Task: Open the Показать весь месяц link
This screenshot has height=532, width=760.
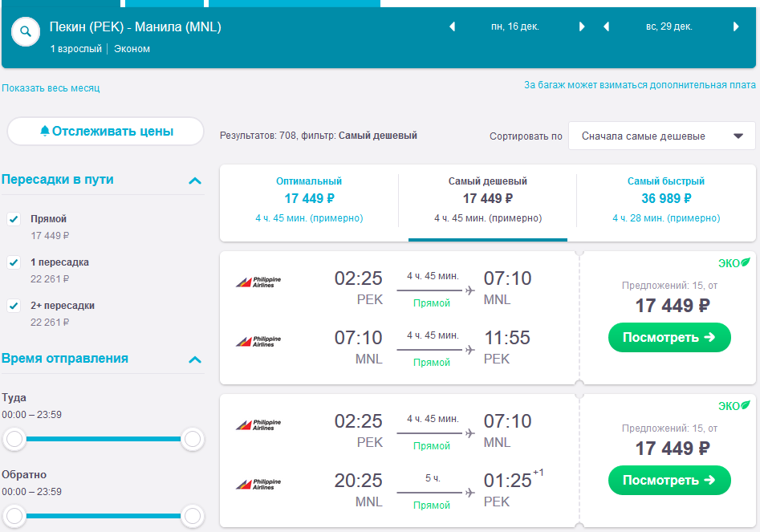Action: point(51,88)
